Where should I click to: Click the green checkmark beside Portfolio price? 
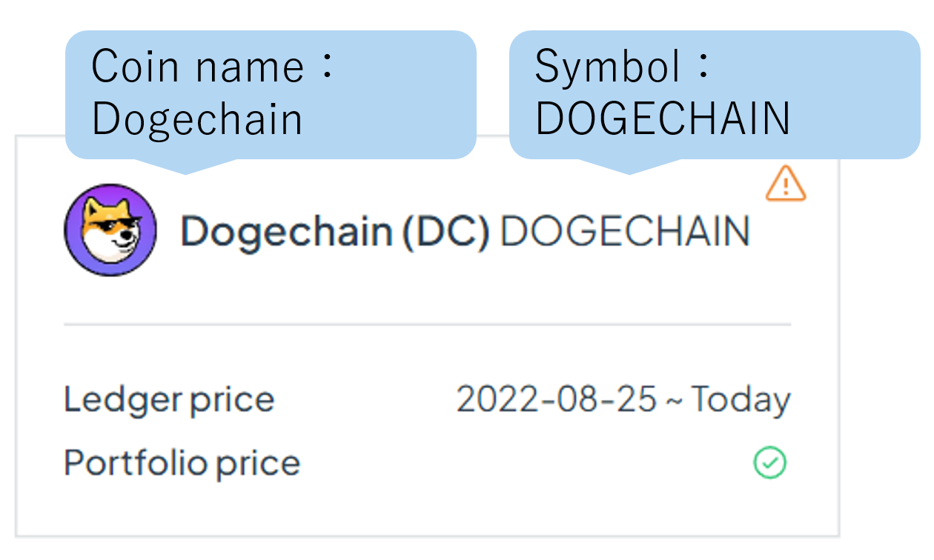770,464
